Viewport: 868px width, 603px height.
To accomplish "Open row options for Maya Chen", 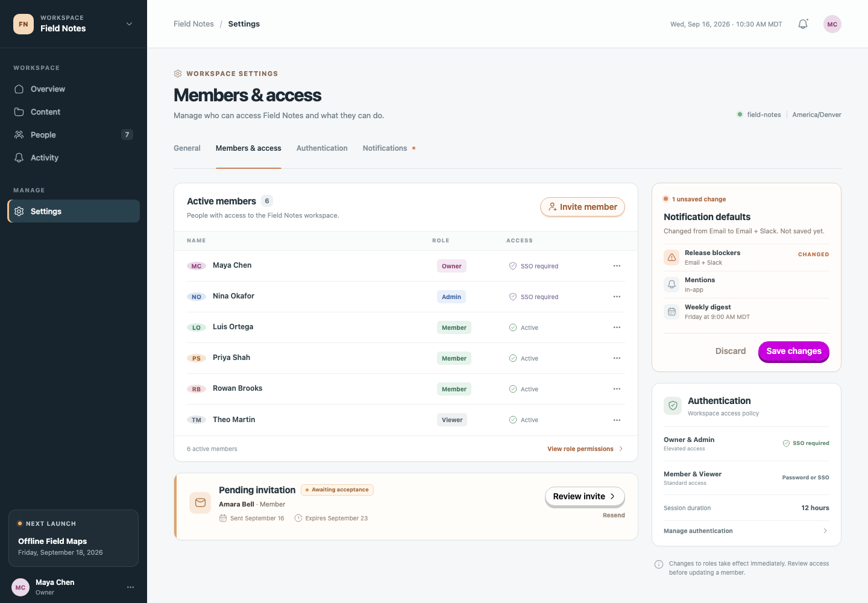I will pyautogui.click(x=617, y=266).
